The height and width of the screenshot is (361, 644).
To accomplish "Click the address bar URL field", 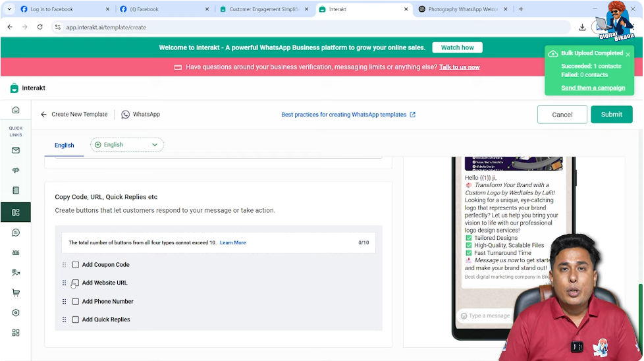I will pos(312,27).
